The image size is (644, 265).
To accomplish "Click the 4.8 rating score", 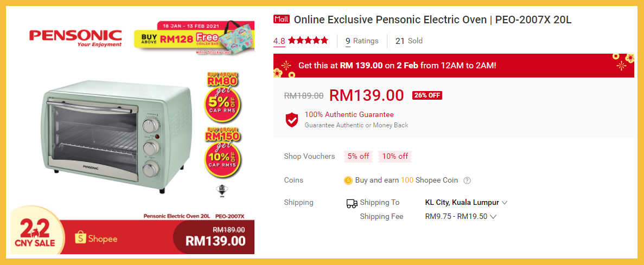I will pyautogui.click(x=279, y=41).
